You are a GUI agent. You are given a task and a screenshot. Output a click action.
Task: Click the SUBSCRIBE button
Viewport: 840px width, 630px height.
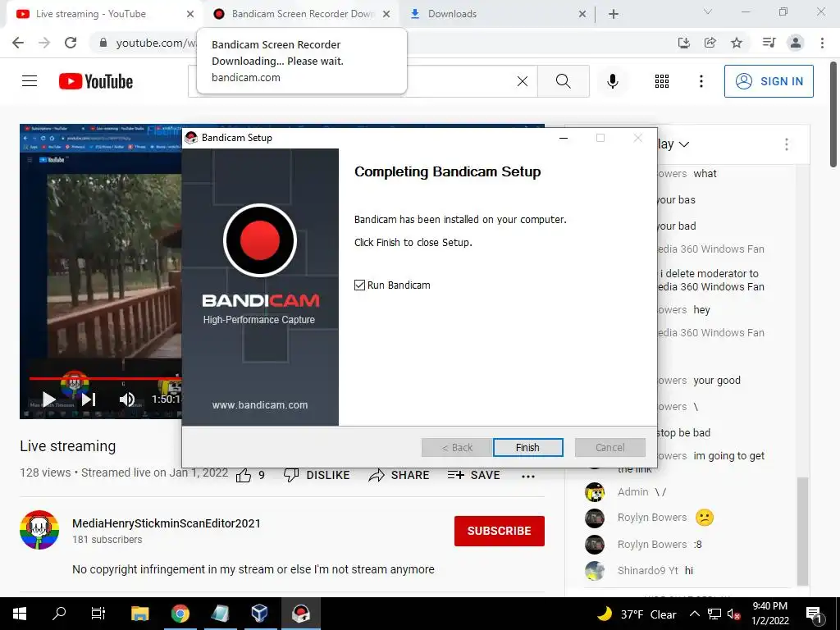(x=500, y=531)
